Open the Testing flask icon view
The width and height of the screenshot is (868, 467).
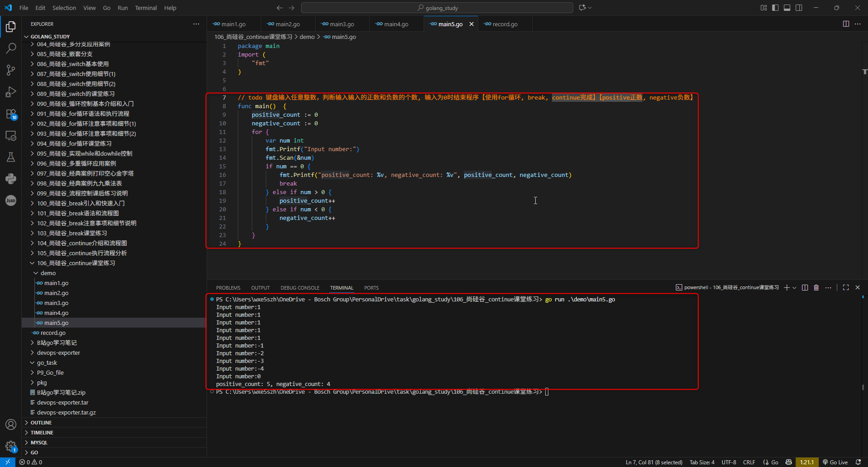click(x=11, y=157)
